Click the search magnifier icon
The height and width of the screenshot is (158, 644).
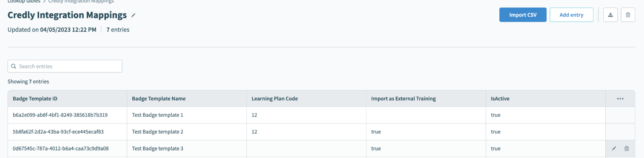[14, 66]
